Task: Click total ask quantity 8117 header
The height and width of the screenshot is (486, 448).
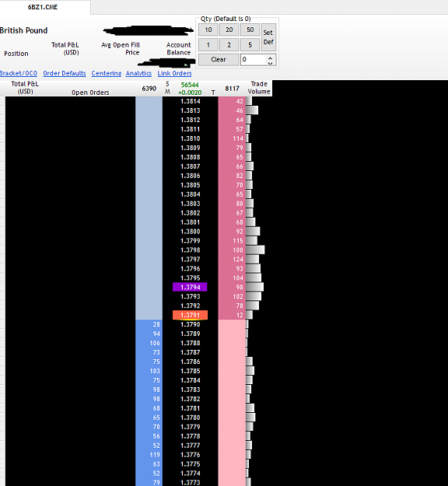Action: 233,89
